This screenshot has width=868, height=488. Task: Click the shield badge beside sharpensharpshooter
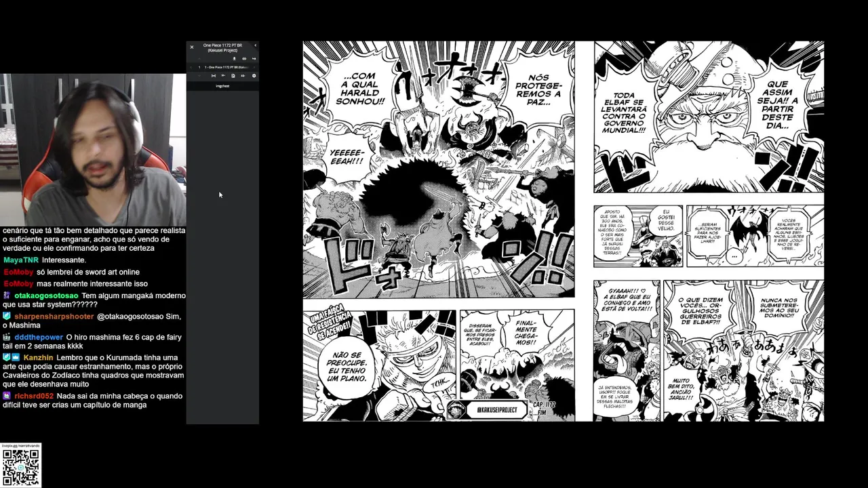pos(7,316)
